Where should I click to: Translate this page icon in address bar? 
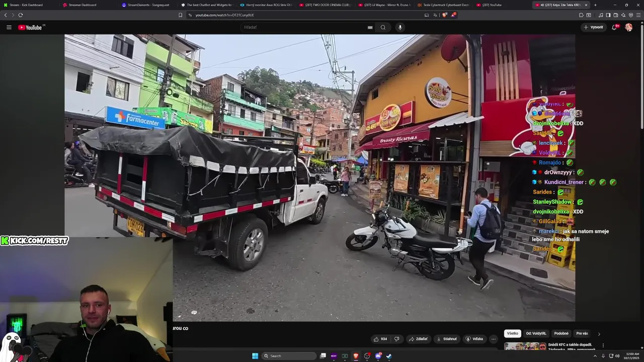pyautogui.click(x=435, y=15)
